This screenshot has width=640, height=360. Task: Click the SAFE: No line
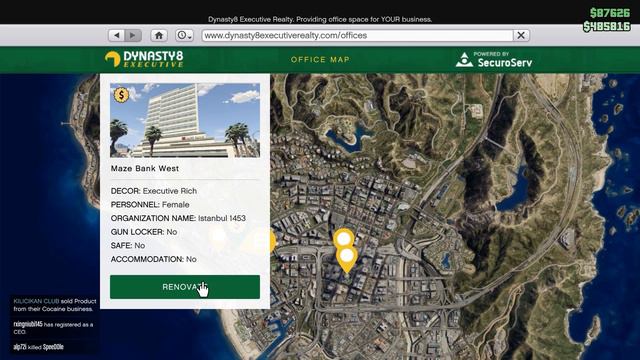tap(128, 246)
